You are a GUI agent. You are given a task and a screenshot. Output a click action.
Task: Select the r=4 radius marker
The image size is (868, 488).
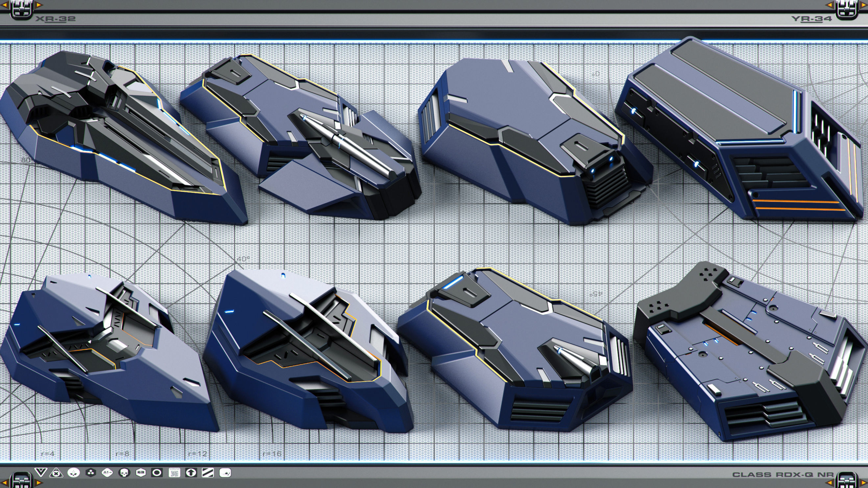click(x=48, y=453)
